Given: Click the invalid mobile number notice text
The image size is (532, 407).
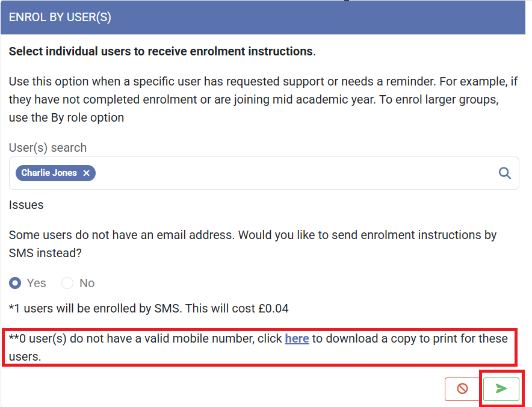Looking at the screenshot, I should pyautogui.click(x=144, y=339).
